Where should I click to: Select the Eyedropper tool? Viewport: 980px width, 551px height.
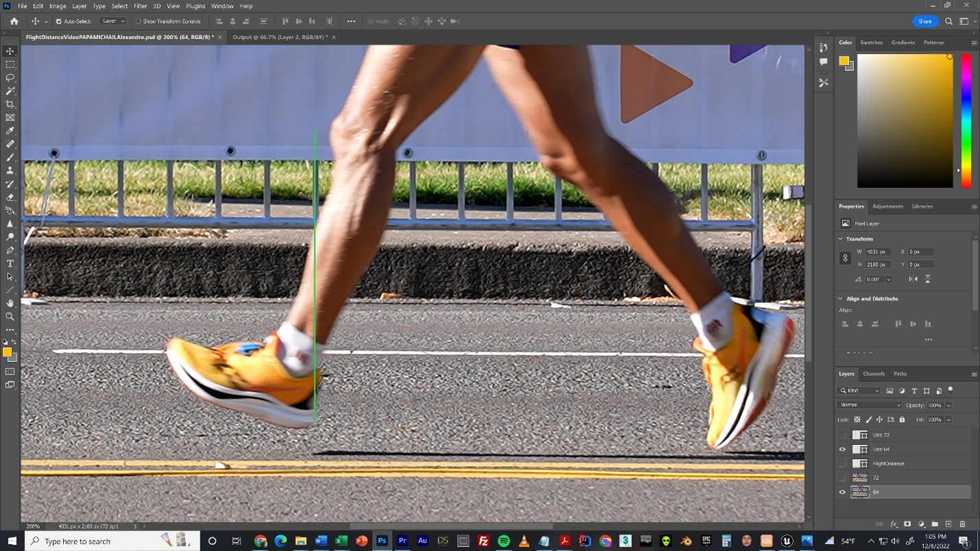click(10, 131)
